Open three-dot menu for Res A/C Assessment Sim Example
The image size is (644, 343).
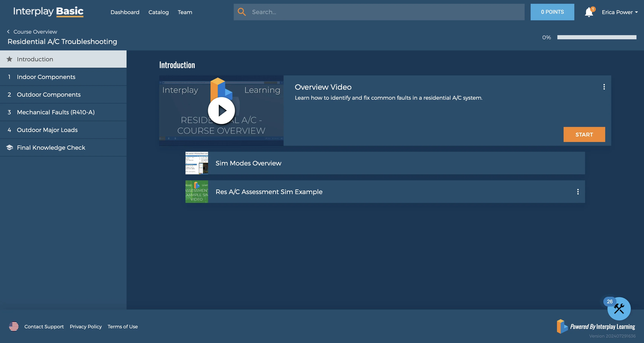tap(578, 192)
